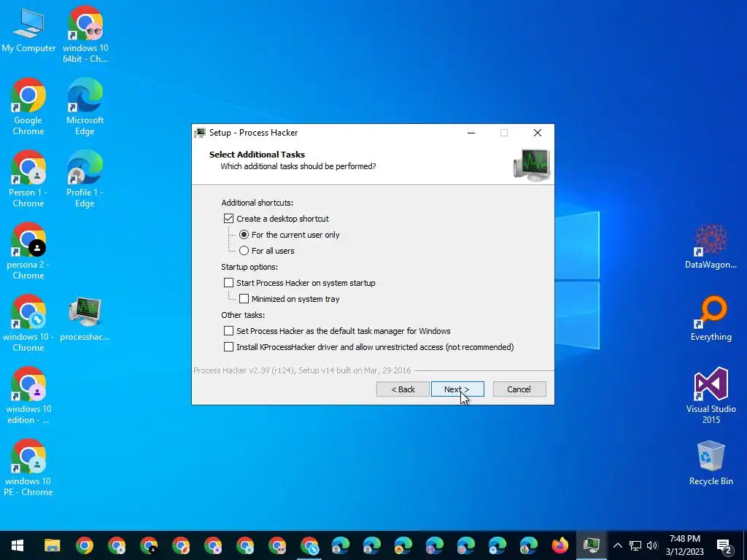The image size is (747, 560).
Task: Select Person 1 - Chrome shortcut
Action: click(28, 179)
